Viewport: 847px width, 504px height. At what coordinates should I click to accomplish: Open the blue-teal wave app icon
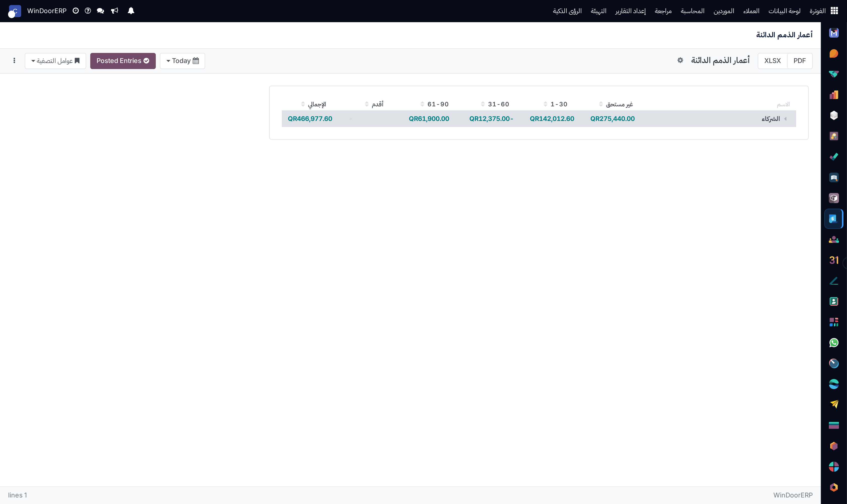point(834,384)
